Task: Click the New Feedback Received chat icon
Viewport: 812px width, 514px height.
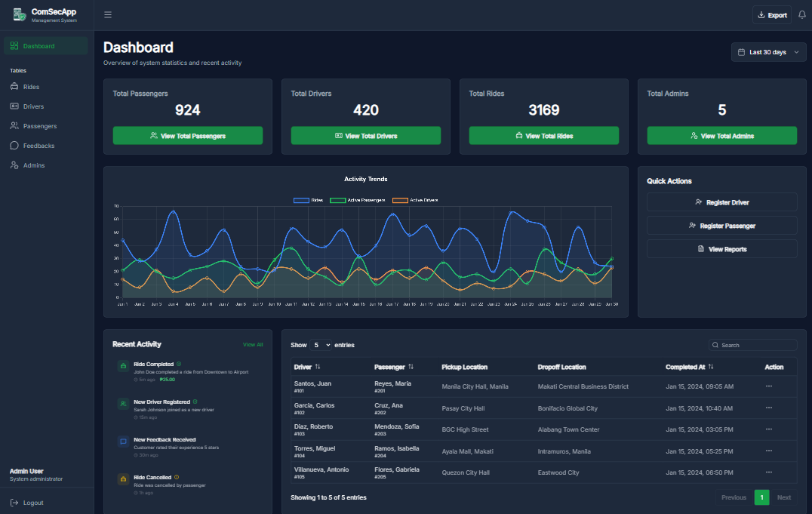Action: click(x=123, y=442)
